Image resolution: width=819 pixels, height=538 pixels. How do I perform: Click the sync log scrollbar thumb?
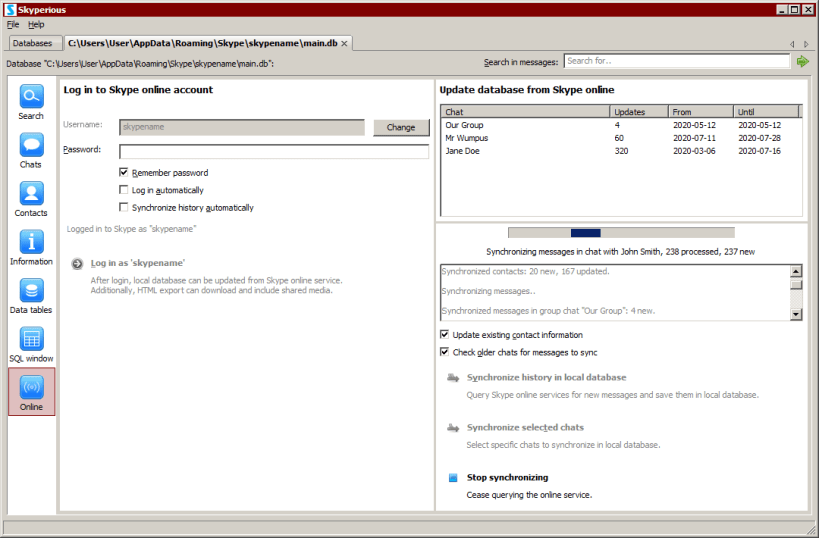coord(796,285)
